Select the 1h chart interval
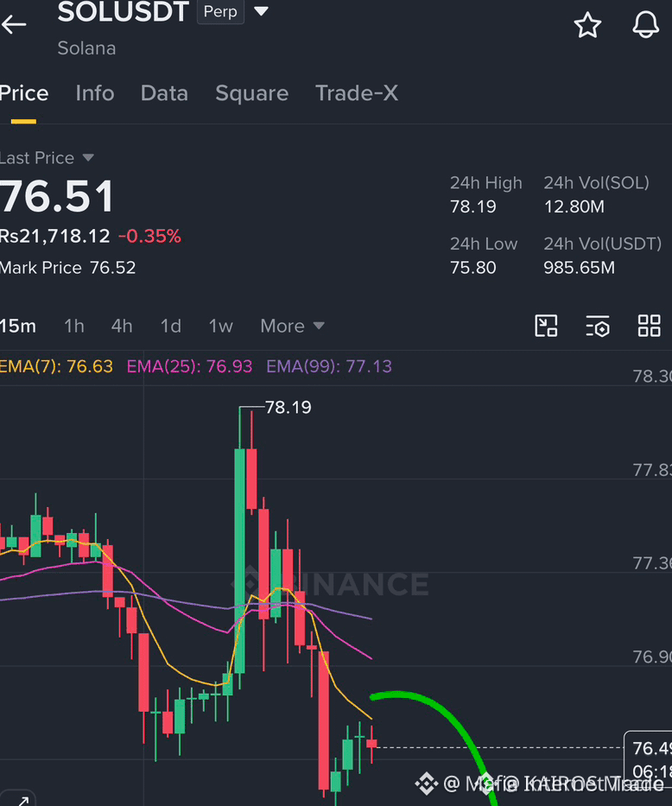Viewport: 672px width, 806px height. click(x=74, y=326)
